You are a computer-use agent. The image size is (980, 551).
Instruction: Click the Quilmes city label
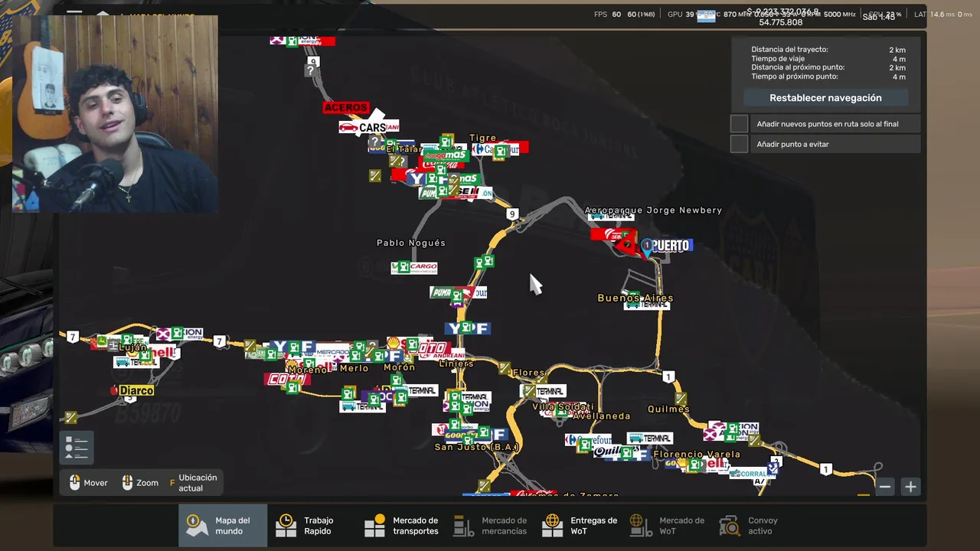[668, 409]
